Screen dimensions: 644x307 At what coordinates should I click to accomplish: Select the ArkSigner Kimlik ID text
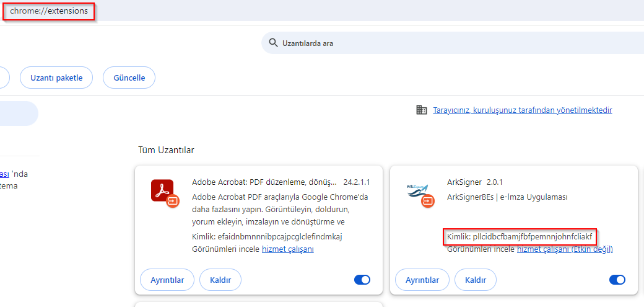520,237
